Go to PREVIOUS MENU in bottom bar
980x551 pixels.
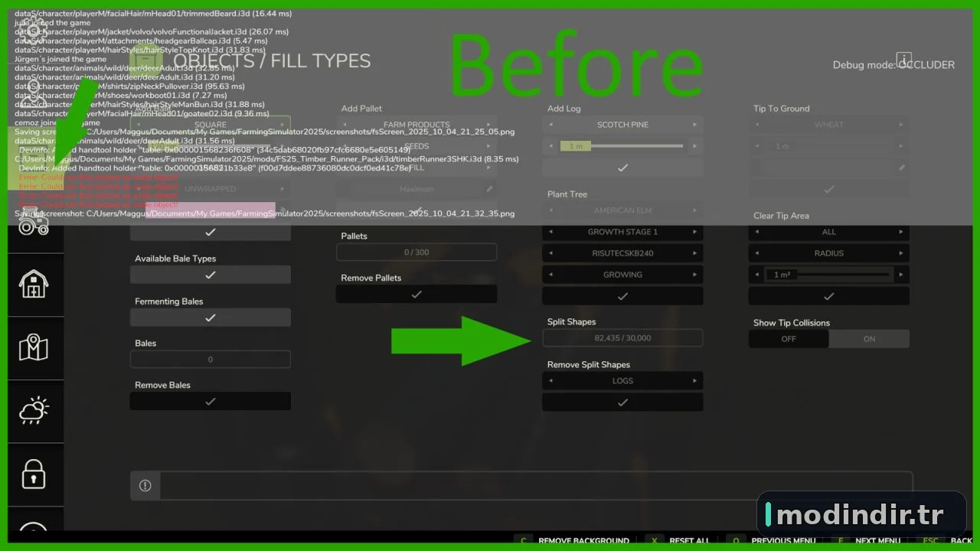pos(783,541)
